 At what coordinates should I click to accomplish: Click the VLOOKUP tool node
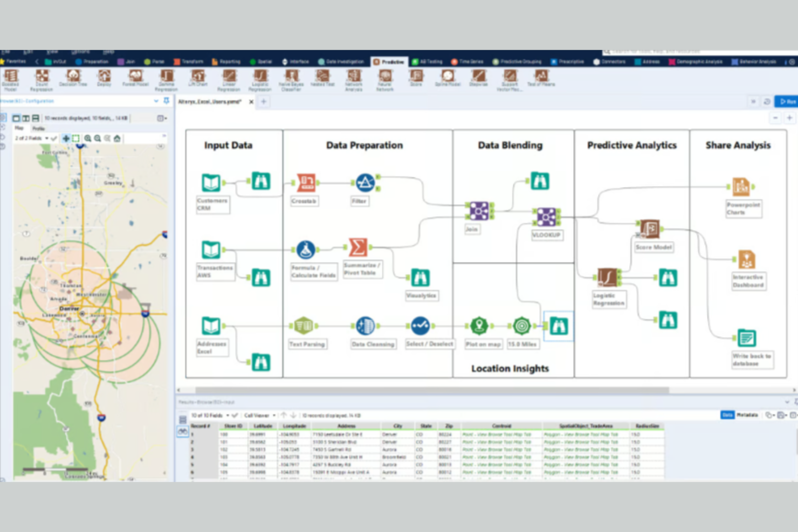546,217
